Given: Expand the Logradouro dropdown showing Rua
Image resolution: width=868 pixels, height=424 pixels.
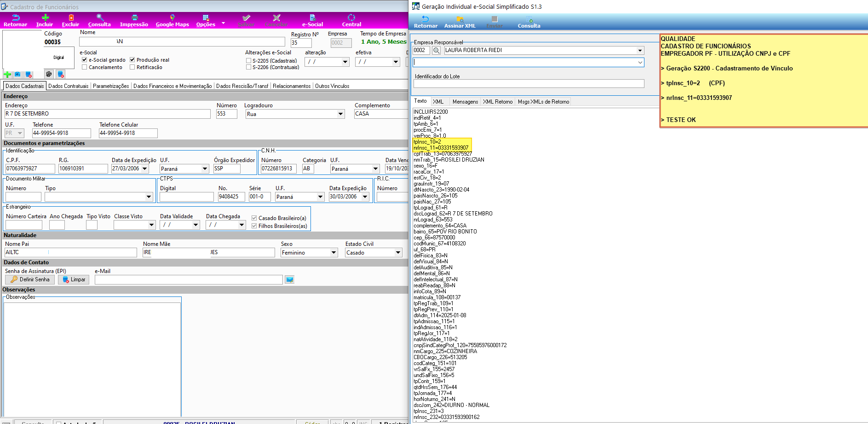Looking at the screenshot, I should (x=340, y=114).
